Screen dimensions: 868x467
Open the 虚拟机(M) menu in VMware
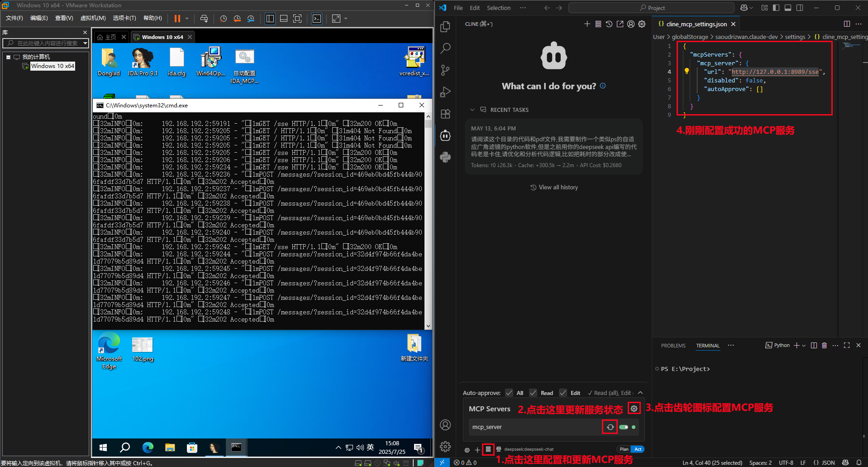(x=93, y=18)
